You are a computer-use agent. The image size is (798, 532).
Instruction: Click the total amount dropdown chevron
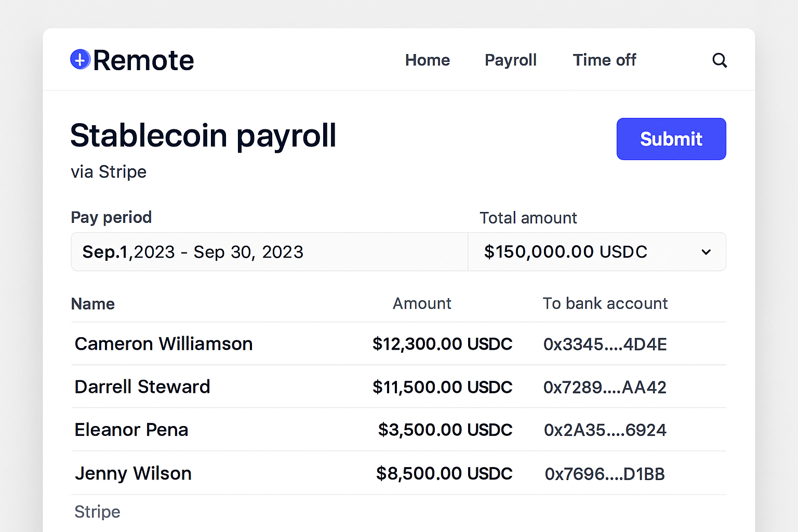pos(707,252)
